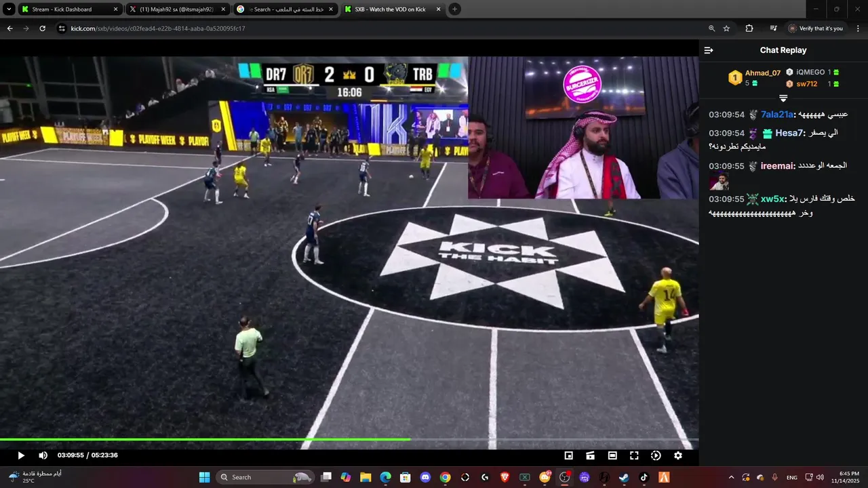
Task: Open the media control icon in toolbar
Action: 773,28
